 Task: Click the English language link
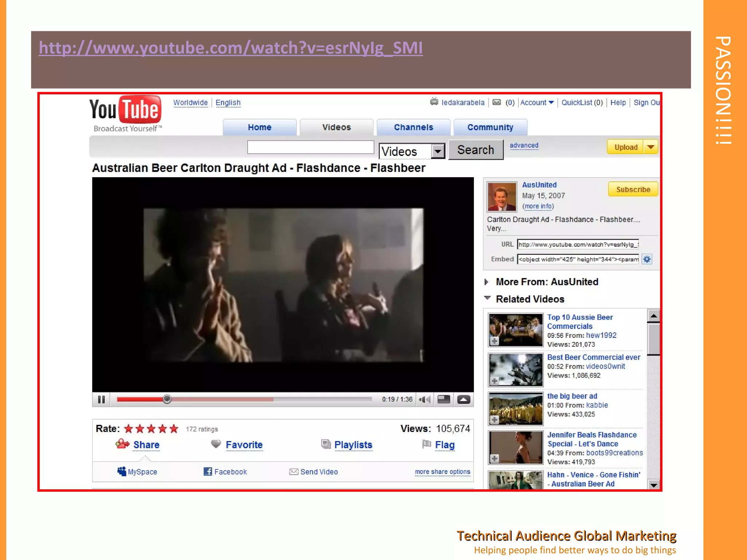[x=228, y=102]
